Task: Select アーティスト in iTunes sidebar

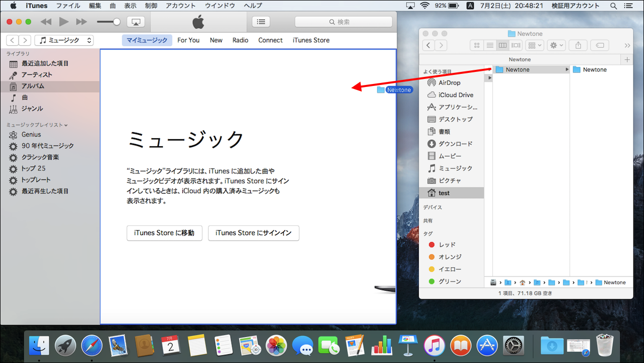Action: (x=50, y=75)
